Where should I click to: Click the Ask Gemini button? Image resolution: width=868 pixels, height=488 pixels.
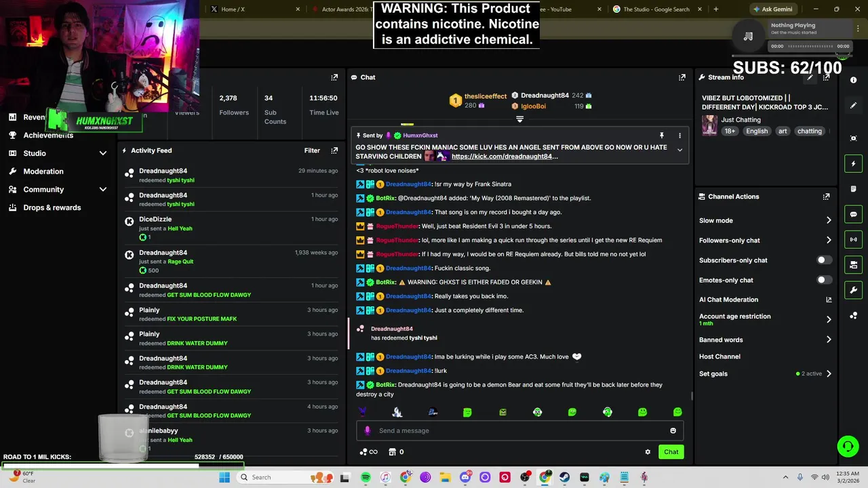point(772,9)
